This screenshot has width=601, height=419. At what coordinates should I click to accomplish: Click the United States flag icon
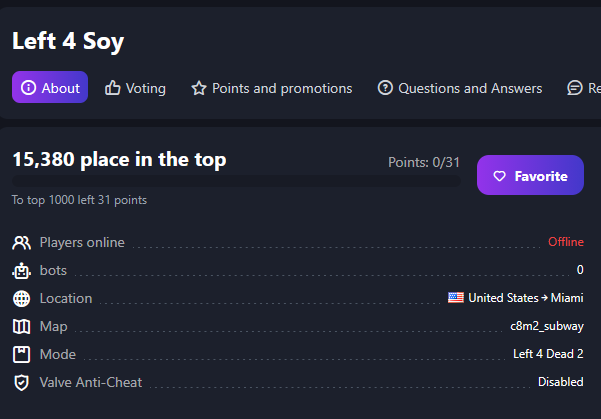click(456, 298)
